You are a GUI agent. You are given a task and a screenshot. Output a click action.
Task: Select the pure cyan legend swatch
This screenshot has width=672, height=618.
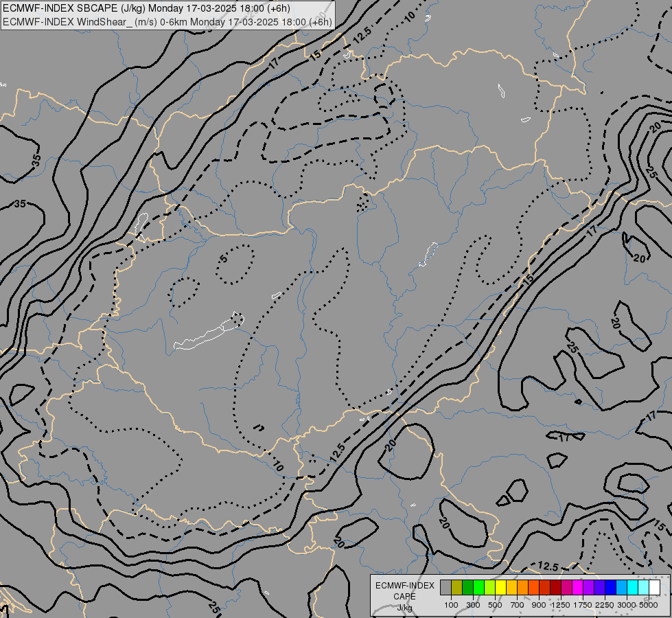pos(633,588)
